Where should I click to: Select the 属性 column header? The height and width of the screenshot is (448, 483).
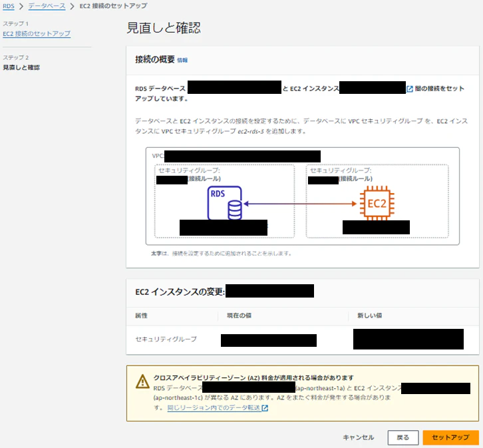pyautogui.click(x=142, y=316)
